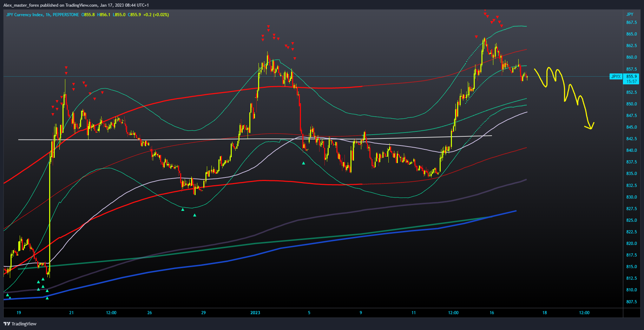Click the 857.5 price axis label
The width and height of the screenshot is (644, 330).
point(631,69)
